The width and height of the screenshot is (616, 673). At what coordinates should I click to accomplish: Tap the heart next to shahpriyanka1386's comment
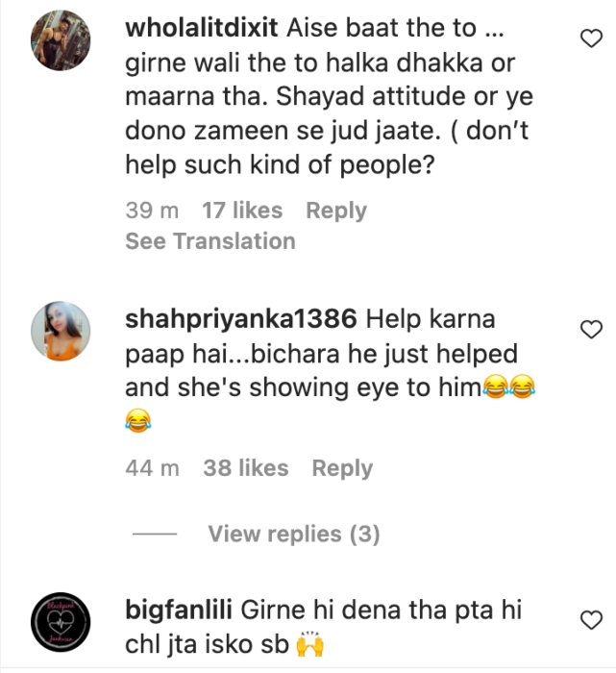[591, 330]
